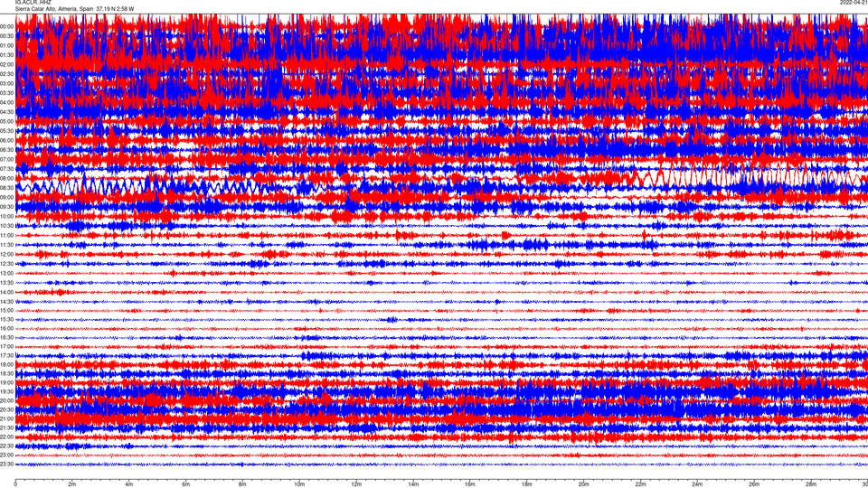Select the 01:30 time row label
The image size is (868, 488).
tap(6, 55)
